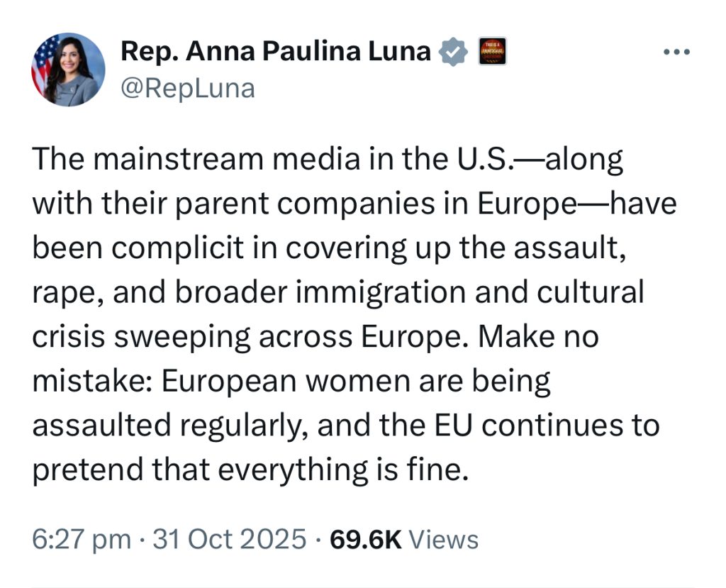This screenshot has height=588, width=726.
Task: Click the display name Rep. Anna Paulina Luna
Action: [276, 52]
